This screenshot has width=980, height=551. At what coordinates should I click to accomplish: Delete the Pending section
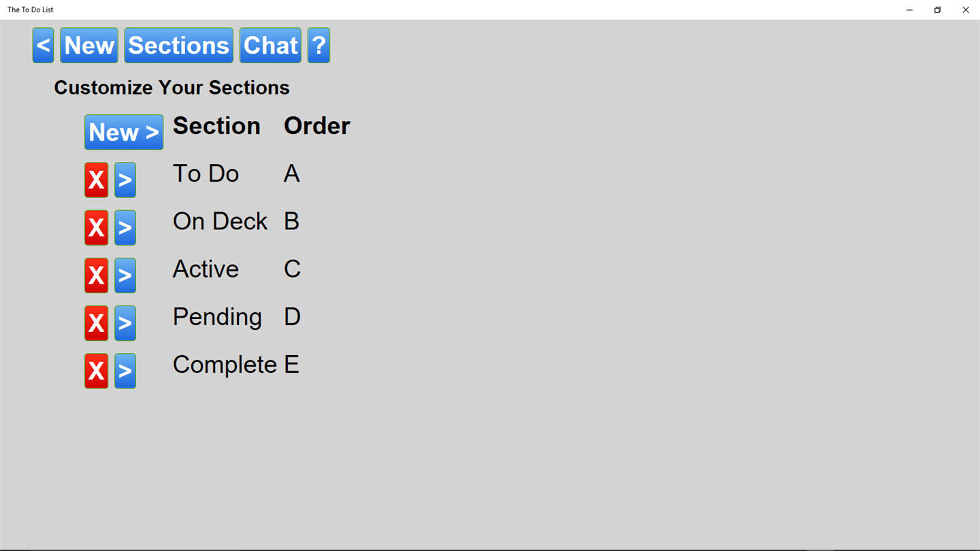click(x=97, y=323)
